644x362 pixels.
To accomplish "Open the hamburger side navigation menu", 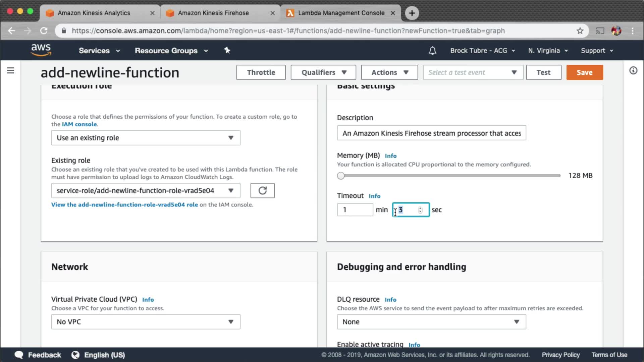I will [x=11, y=70].
